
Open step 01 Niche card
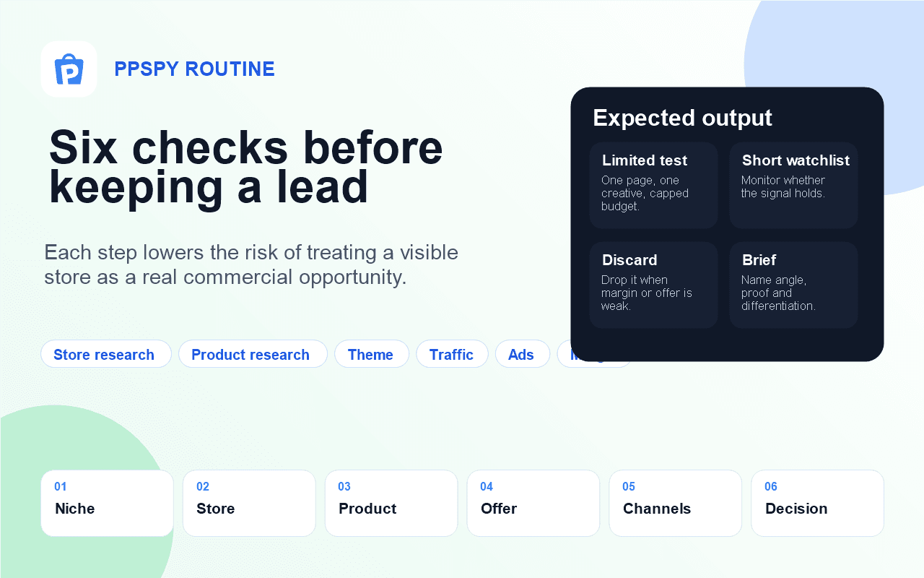(107, 503)
